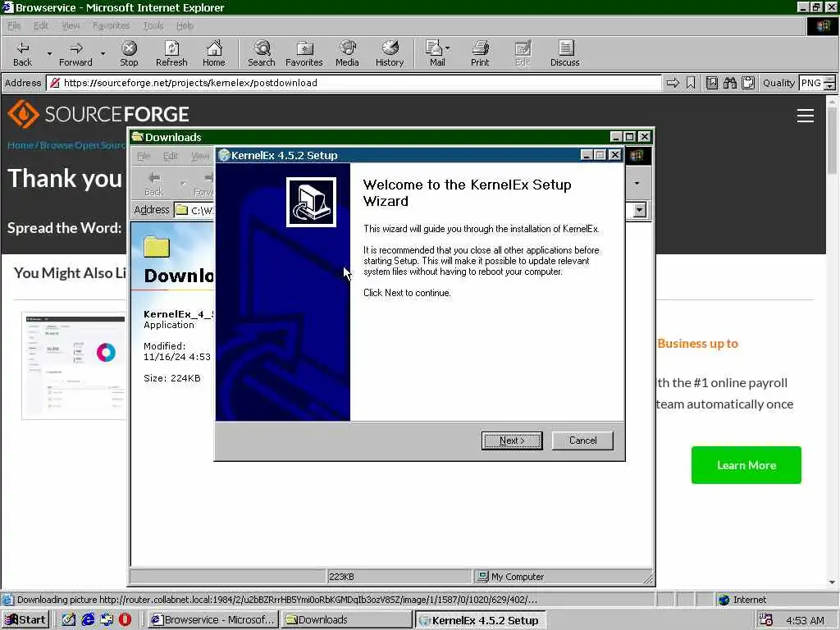Click the bookmark ribbon icon beside Go arrow
The height and width of the screenshot is (630, 840).
coord(691,83)
